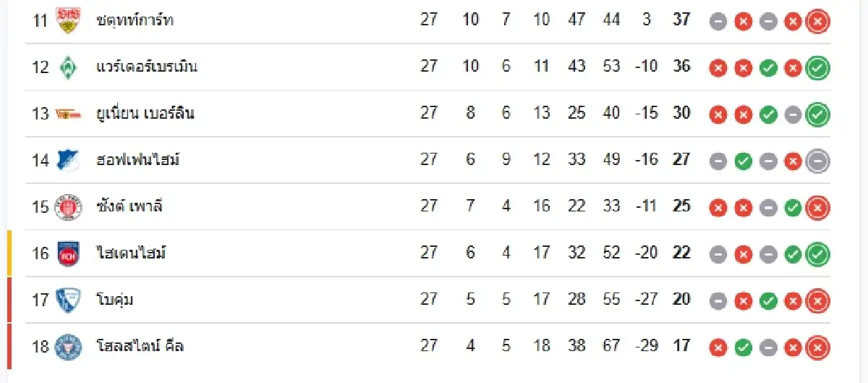Click the ยูเนียน เบอร์ลิน team name

pyautogui.click(x=145, y=114)
